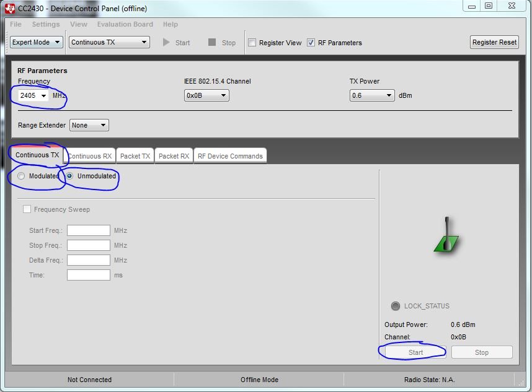Image resolution: width=532 pixels, height=392 pixels.
Task: Click the Stop Freq. input field
Action: (x=89, y=245)
